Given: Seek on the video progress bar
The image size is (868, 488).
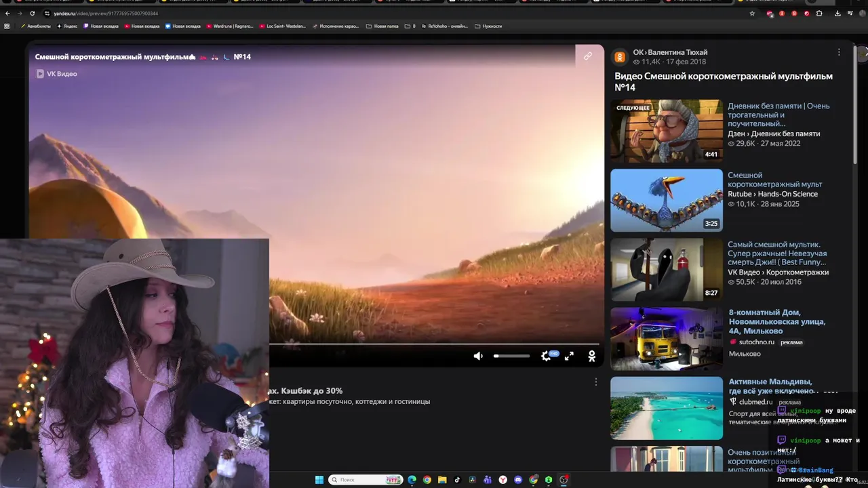Looking at the screenshot, I should tap(434, 344).
